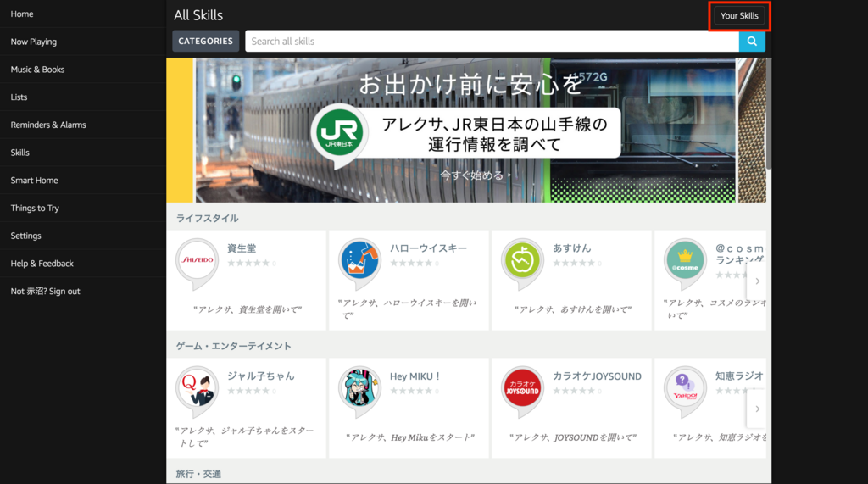Click the お出かけ前に安心を banner headline
This screenshot has height=484, width=868.
(470, 84)
